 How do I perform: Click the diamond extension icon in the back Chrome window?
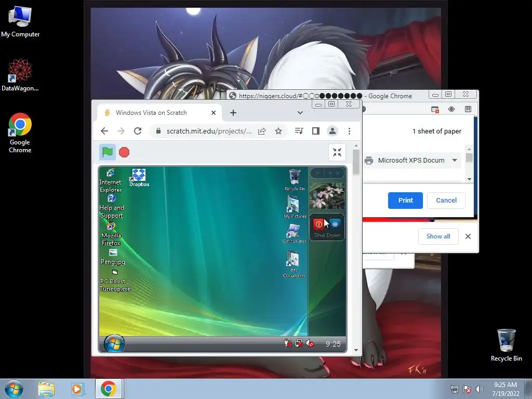(x=451, y=109)
